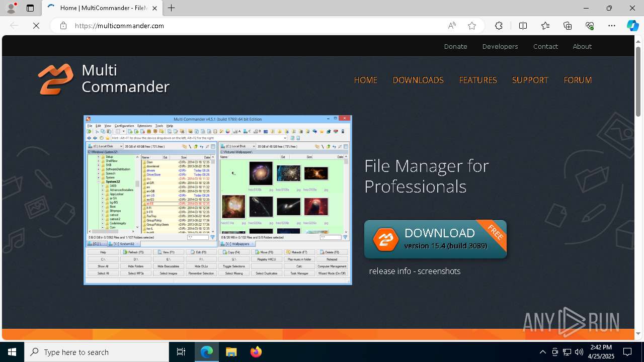Click scrollbar down arrow
Viewport: 644px width, 362px height.
point(638,333)
